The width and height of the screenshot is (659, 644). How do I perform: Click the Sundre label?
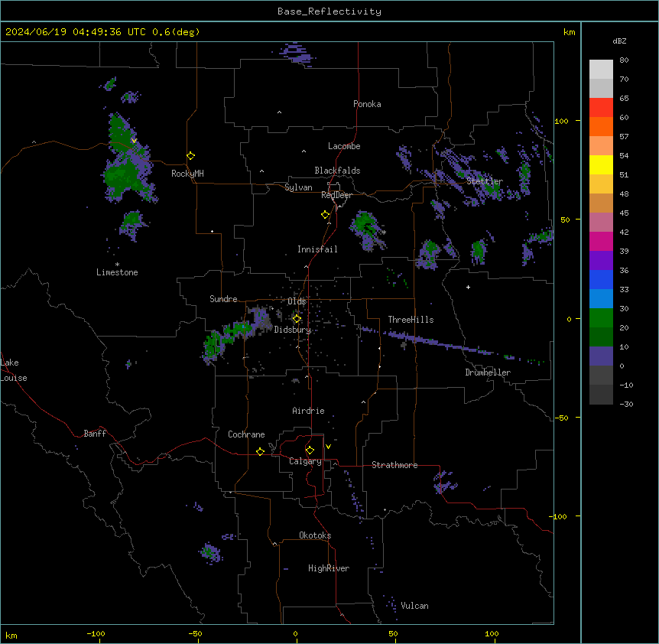223,299
